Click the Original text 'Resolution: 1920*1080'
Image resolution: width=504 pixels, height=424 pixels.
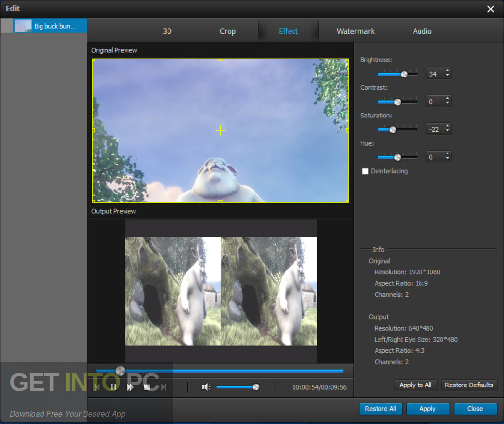(407, 272)
